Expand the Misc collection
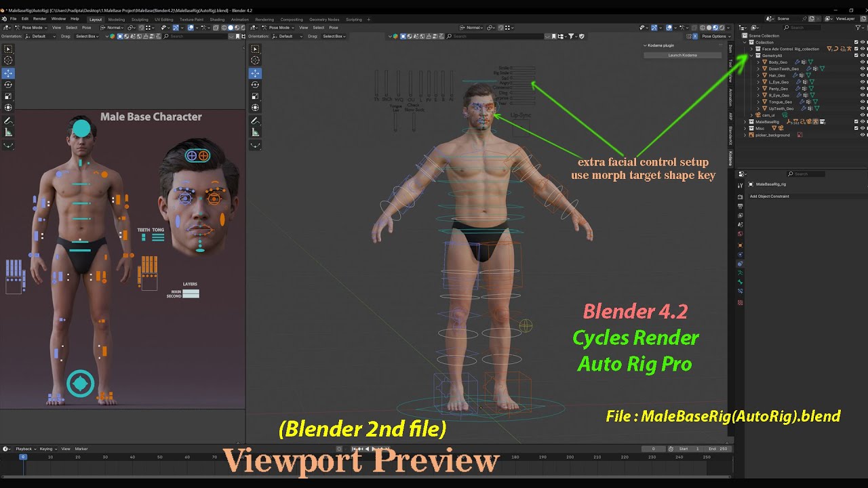Viewport: 868px width, 488px height. click(x=745, y=128)
